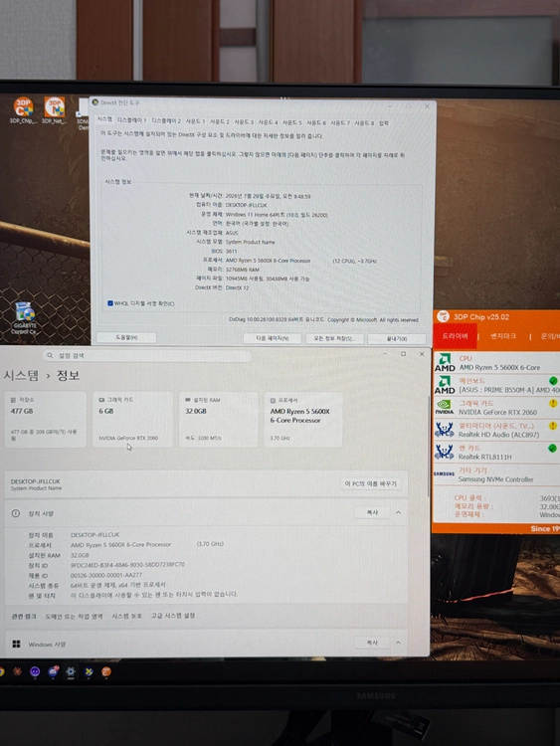560x746 pixels.
Task: Click the 다음 페이지(N) button
Action: pos(273,338)
